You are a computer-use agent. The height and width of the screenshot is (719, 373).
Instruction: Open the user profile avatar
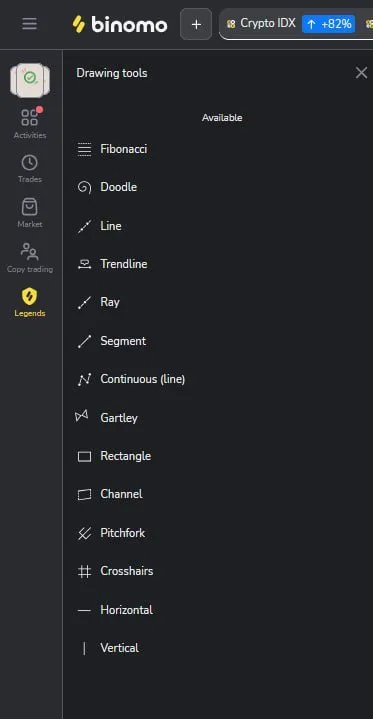coord(30,80)
